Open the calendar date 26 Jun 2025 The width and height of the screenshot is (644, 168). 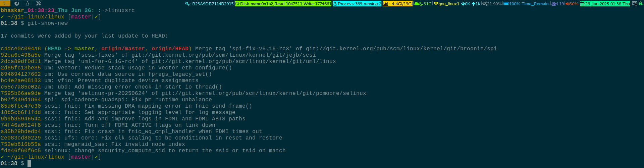(604, 4)
